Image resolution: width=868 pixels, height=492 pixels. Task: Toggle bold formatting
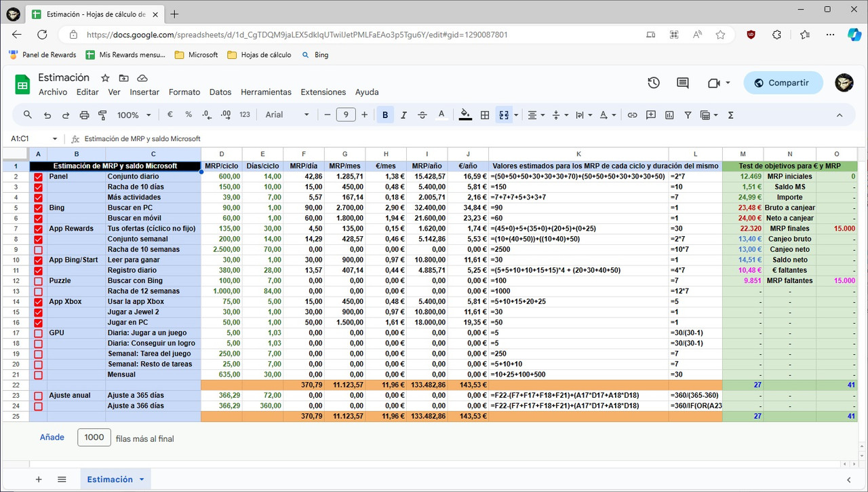(x=385, y=115)
